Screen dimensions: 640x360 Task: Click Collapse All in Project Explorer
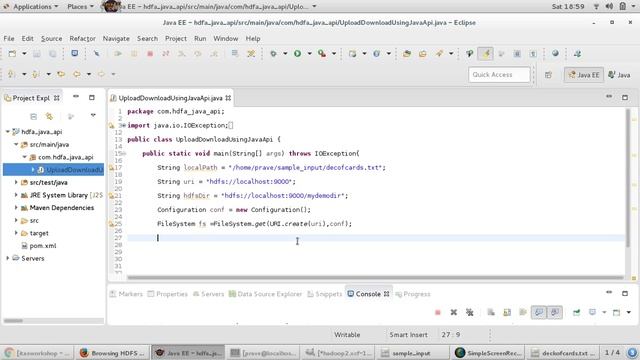[33, 116]
